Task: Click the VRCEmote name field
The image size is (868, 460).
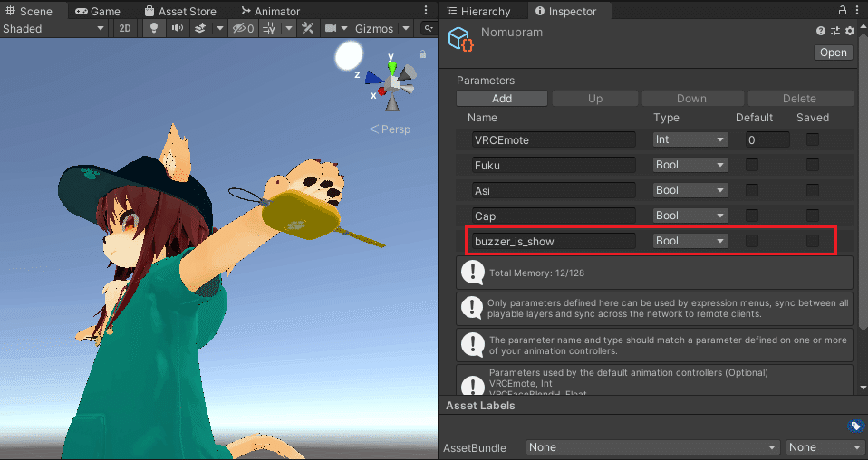Action: click(554, 139)
